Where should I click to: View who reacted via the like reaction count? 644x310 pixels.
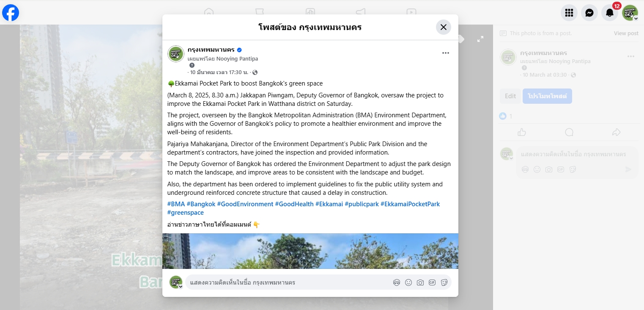[x=506, y=116]
